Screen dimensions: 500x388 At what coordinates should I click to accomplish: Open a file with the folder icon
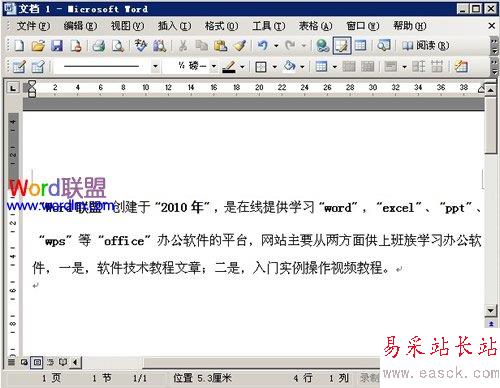[x=38, y=46]
